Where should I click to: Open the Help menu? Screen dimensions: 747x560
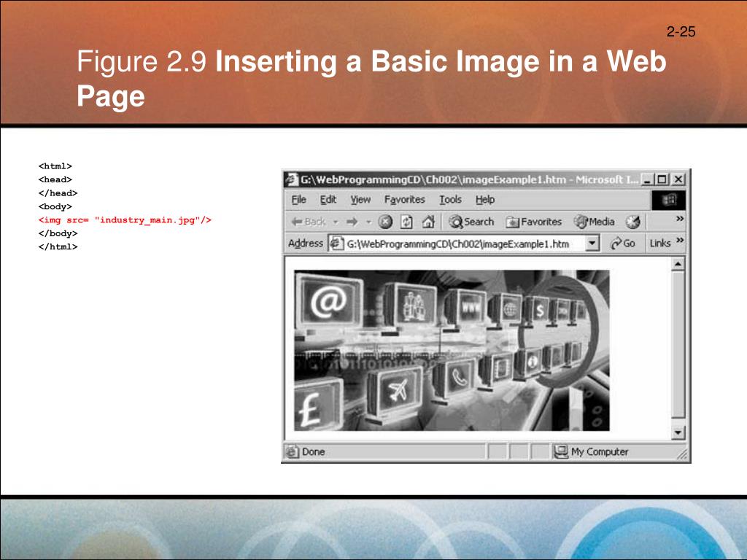(485, 200)
